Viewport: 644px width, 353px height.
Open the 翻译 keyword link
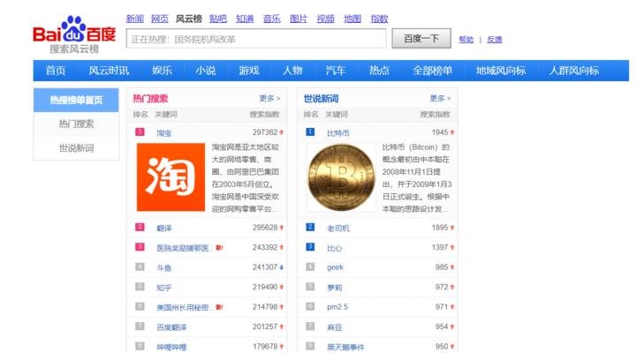click(x=164, y=229)
